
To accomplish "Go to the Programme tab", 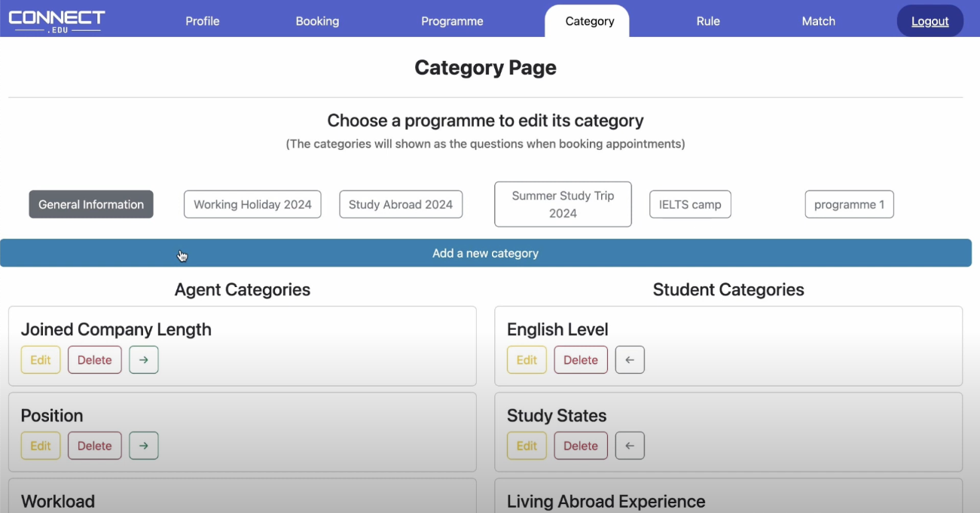I will [x=452, y=21].
